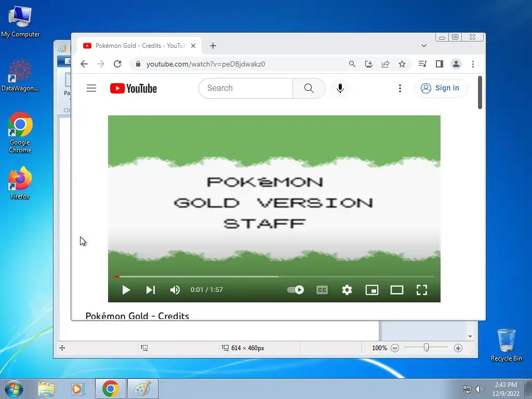Viewport: 532px width, 399px height.
Task: Click Paint zoom slider handle
Action: 427,348
